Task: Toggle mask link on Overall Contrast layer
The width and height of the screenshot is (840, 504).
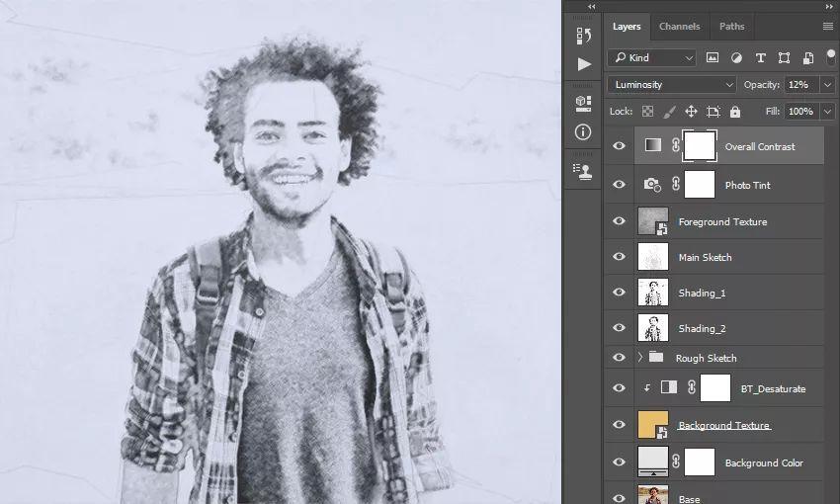Action: [676, 144]
